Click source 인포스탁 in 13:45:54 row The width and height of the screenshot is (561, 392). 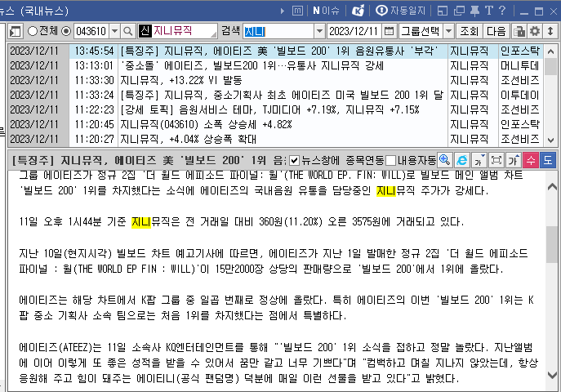point(520,51)
